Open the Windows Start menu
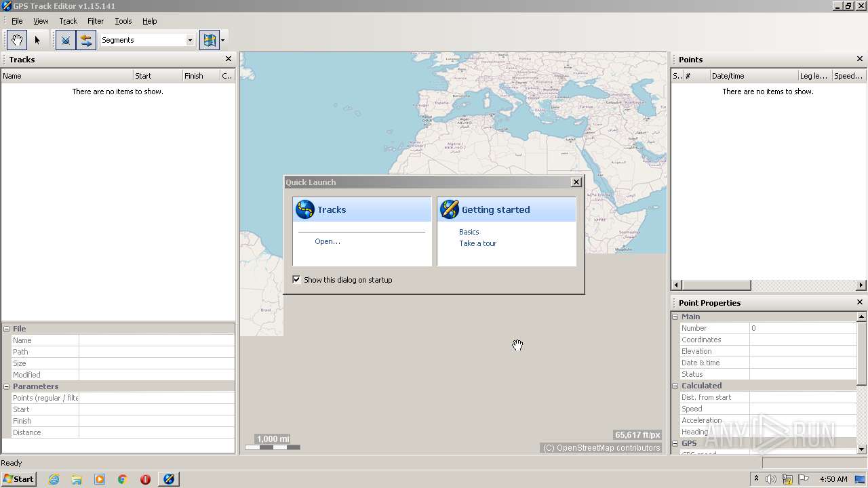This screenshot has width=868, height=488. click(18, 479)
